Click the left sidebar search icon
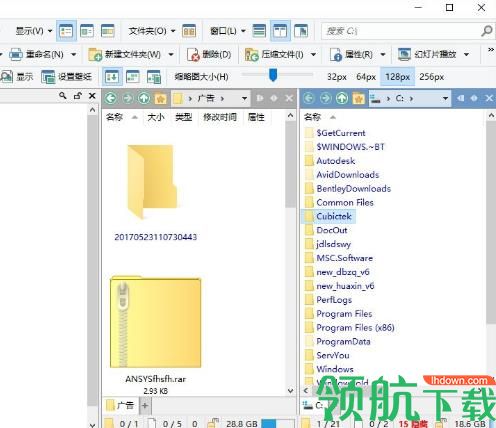The width and height of the screenshot is (496, 428). click(62, 96)
